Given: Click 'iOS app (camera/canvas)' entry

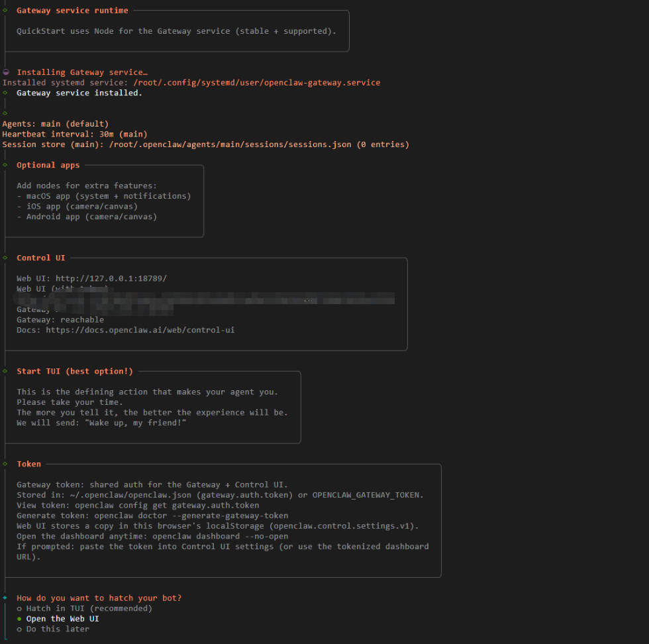Looking at the screenshot, I should click(x=82, y=206).
